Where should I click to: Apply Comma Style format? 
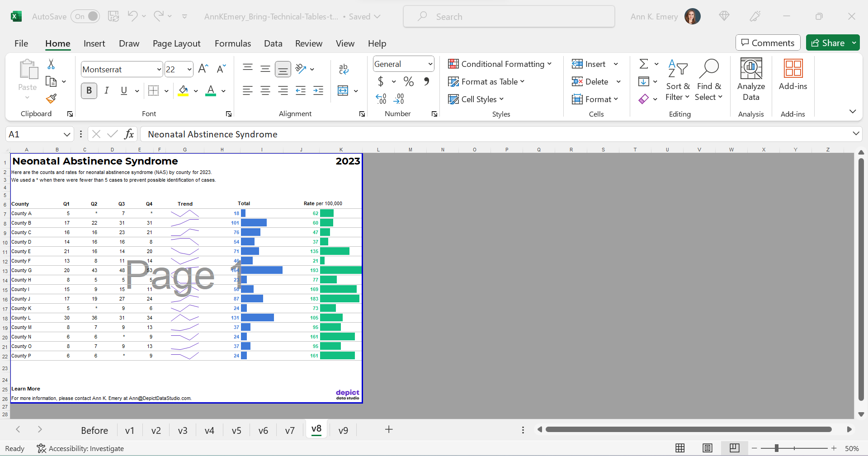[x=426, y=81]
